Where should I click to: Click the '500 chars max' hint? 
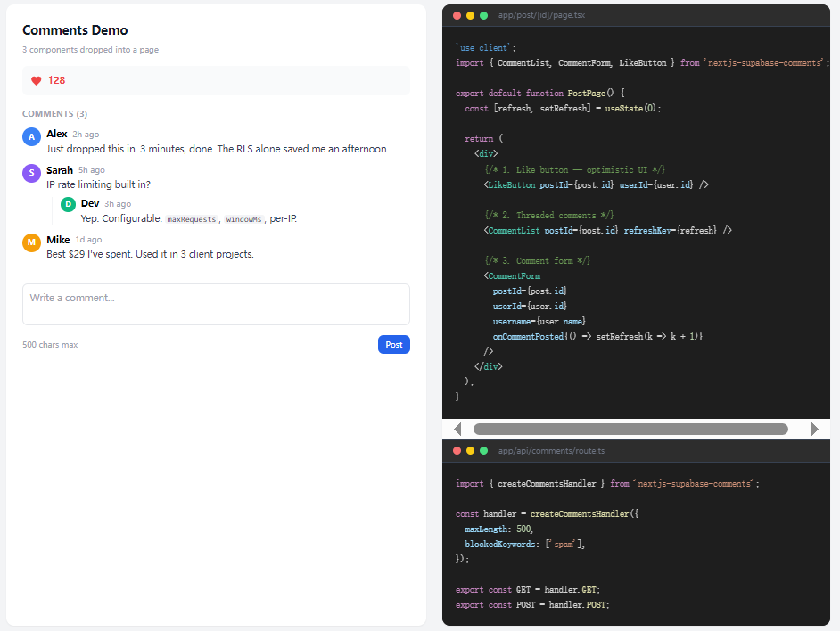(x=50, y=344)
